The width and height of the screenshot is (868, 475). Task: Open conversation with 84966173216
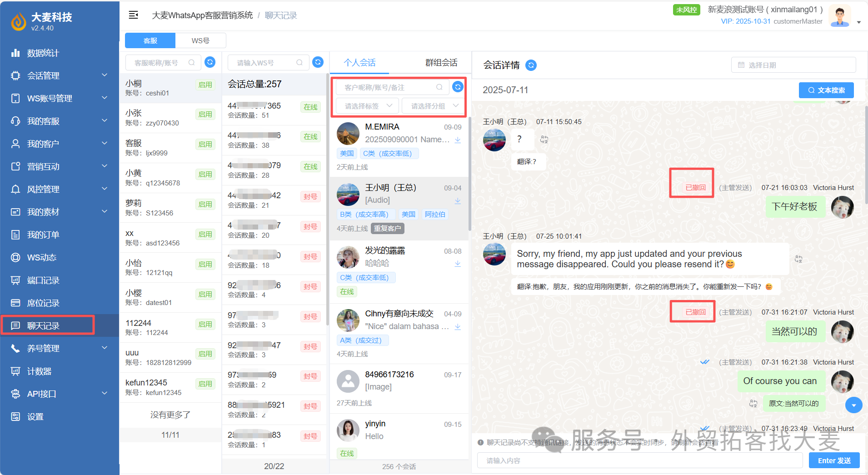tap(399, 389)
